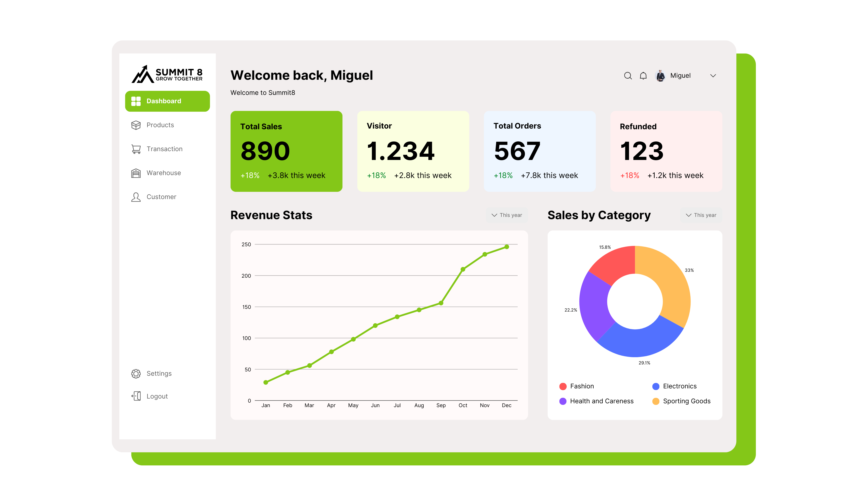
Task: Click the Fashion red legend swatch
Action: (563, 386)
